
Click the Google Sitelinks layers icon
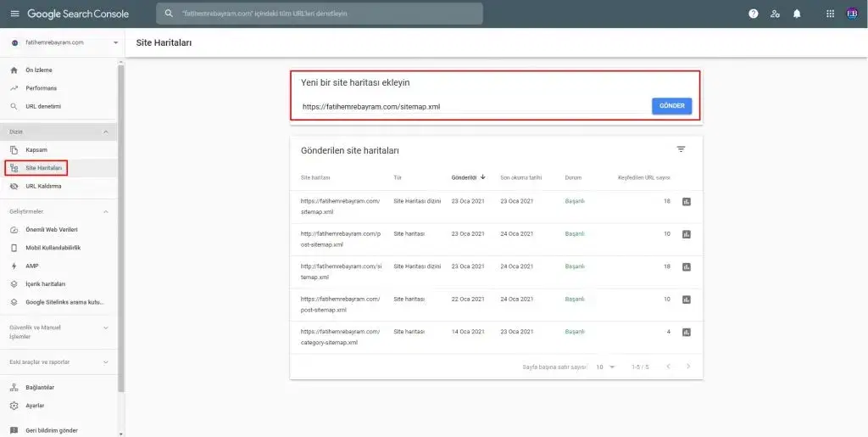tap(14, 302)
